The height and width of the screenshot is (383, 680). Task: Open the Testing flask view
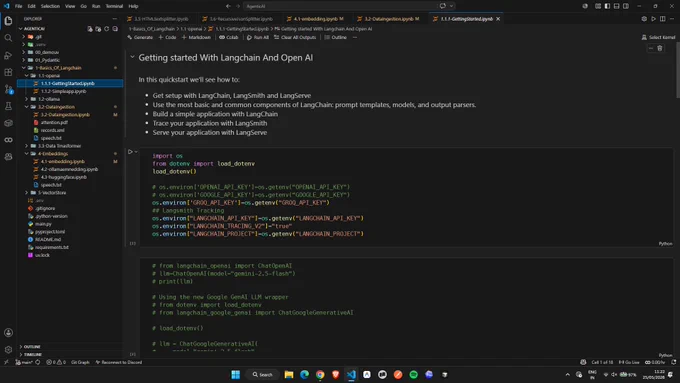coord(8,106)
